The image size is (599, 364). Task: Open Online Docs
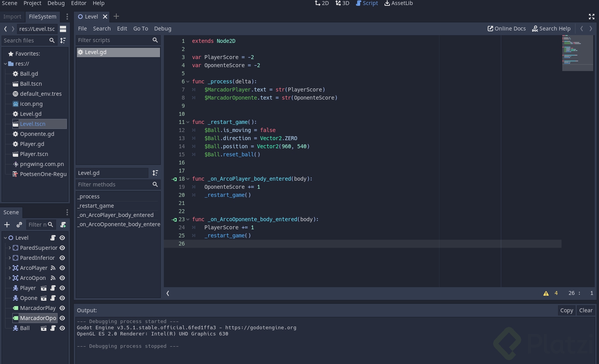[507, 29]
